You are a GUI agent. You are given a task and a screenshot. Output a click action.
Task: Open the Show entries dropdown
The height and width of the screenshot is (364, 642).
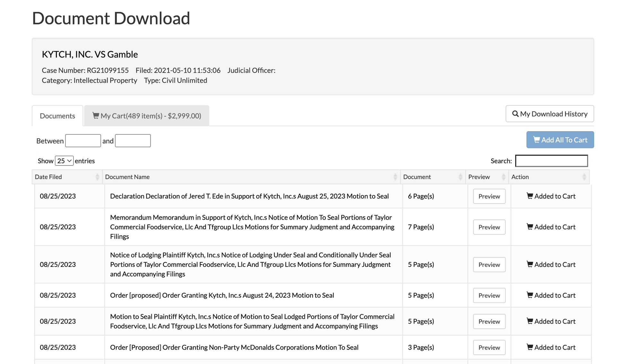click(64, 161)
